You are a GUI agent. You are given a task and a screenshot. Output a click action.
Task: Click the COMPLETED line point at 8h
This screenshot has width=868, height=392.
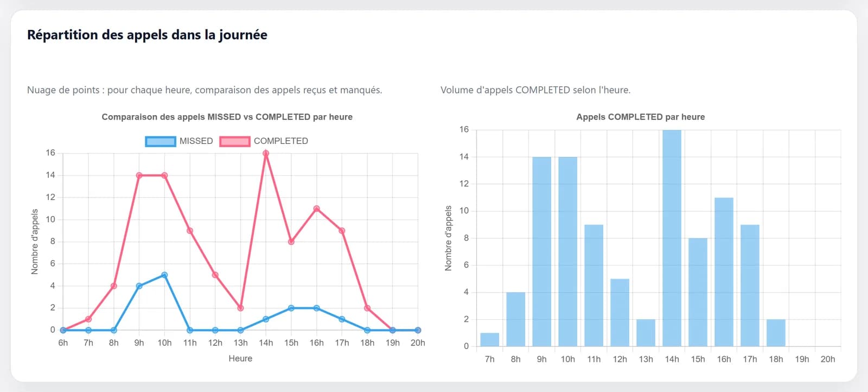(x=113, y=286)
